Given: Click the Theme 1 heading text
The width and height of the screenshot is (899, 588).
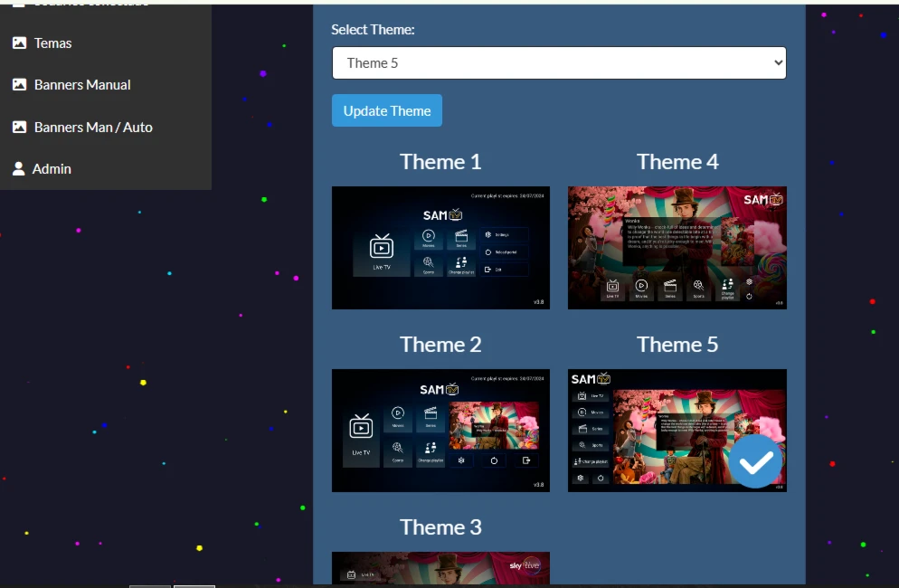Looking at the screenshot, I should 440,162.
